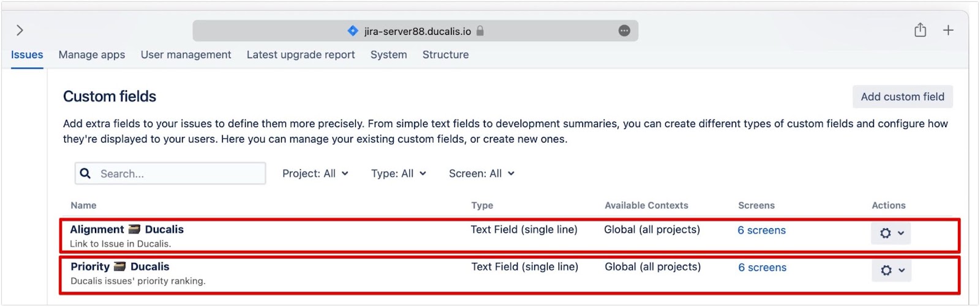Screen dimensions: 980x307
Task: Open gear actions for Alignment Ducalis field
Action: (891, 233)
